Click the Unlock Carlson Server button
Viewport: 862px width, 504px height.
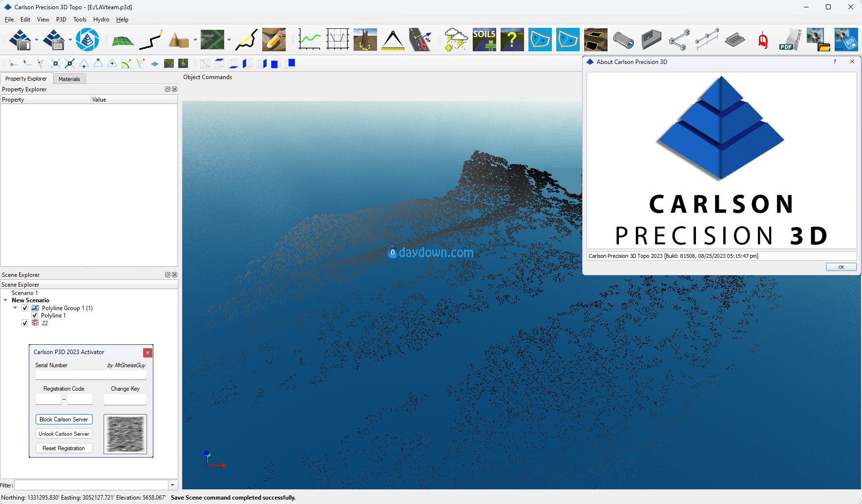click(x=64, y=434)
